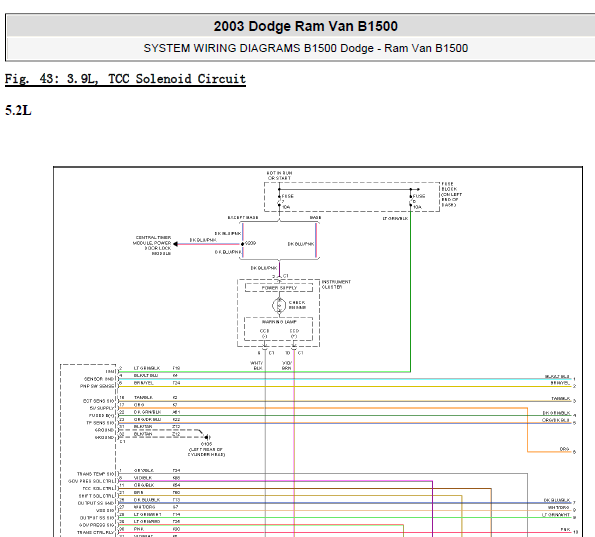Screen dimensions: 595x537
Task: Click the PNK wire label on the left connector
Action: pos(139,529)
